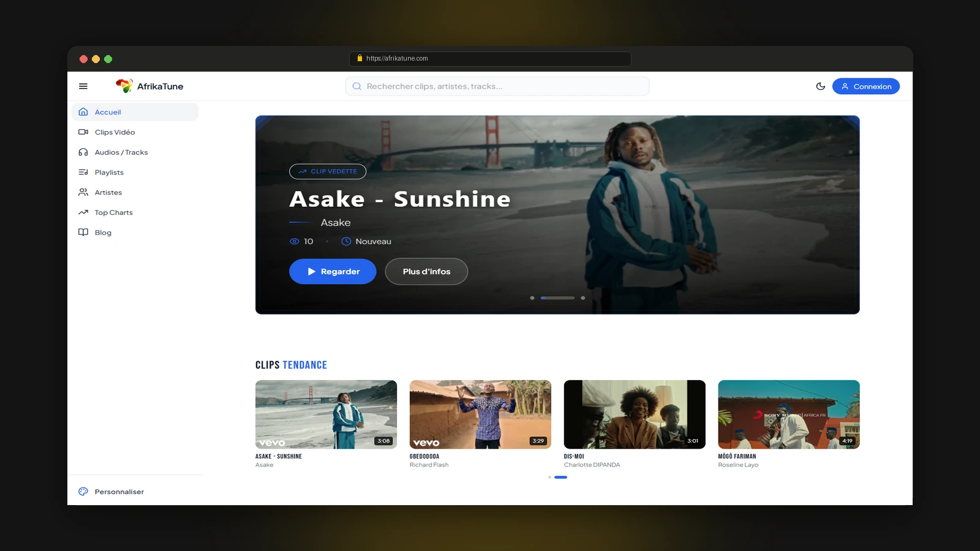The image size is (980, 551).
Task: Click the ASAKE - SUNSHINE title text
Action: (x=279, y=456)
